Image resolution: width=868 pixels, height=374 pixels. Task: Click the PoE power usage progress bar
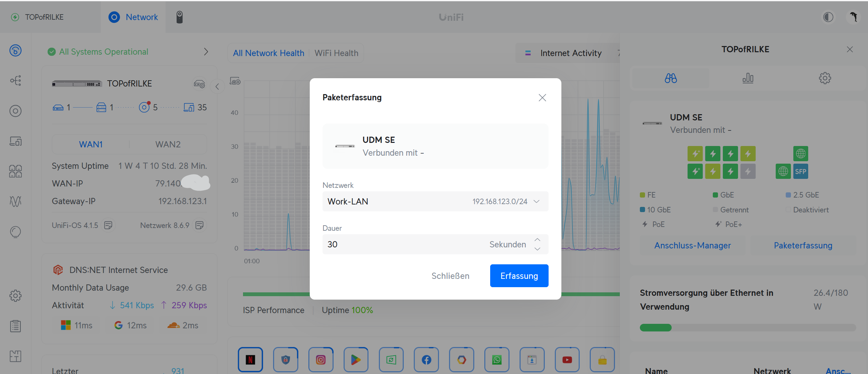pyautogui.click(x=748, y=327)
